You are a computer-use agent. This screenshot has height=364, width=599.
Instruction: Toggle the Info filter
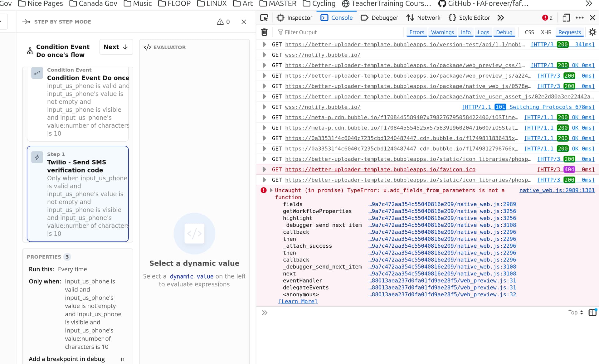click(x=465, y=32)
